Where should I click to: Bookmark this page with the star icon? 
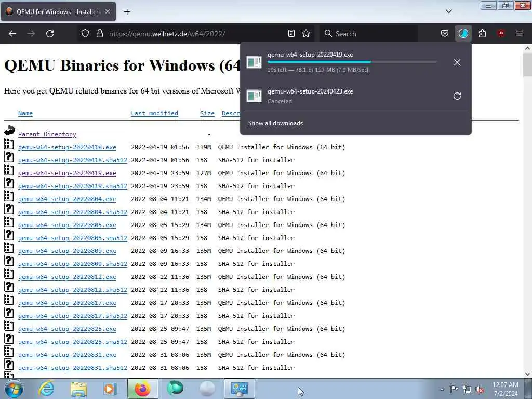click(306, 33)
